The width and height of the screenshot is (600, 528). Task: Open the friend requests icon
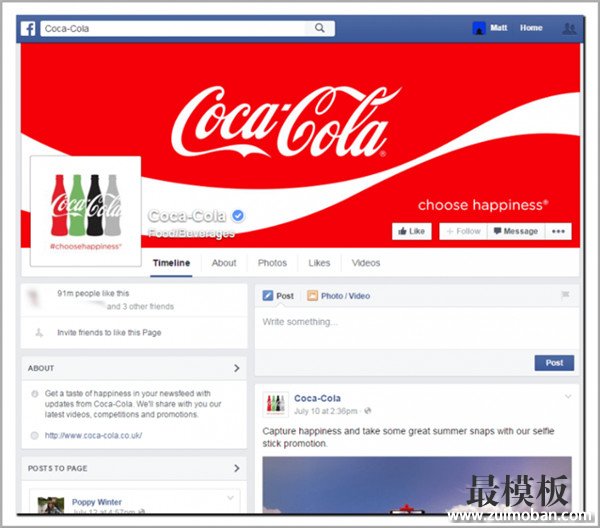tap(569, 28)
